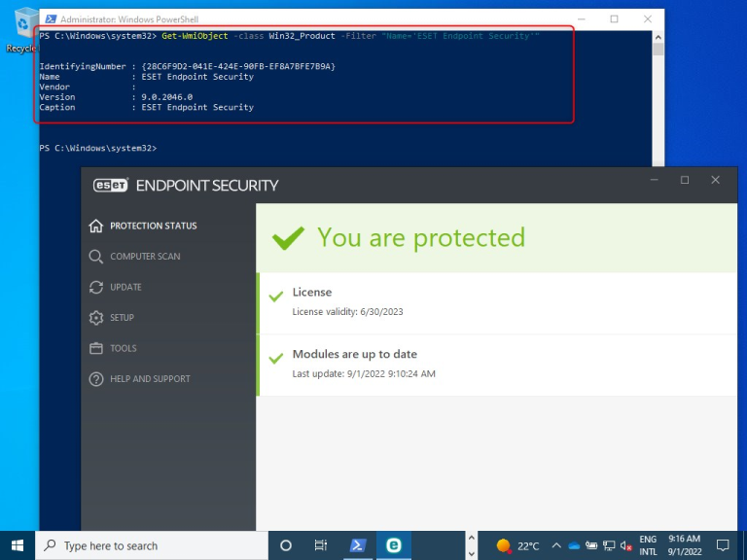Click the Computer Scan magnifier icon
Screen dimensions: 747x560
click(95, 257)
